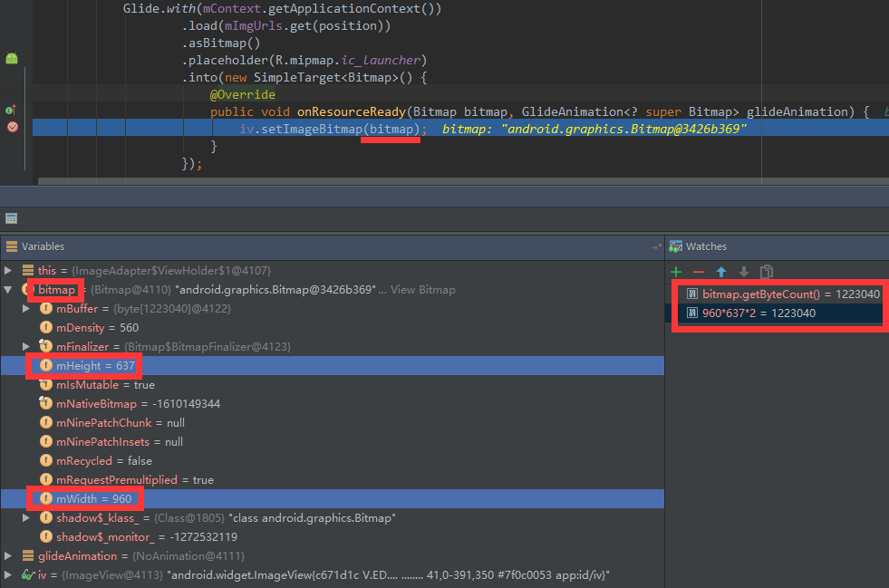889x588 pixels.
Task: Click the Watches panel title
Action: coord(707,246)
